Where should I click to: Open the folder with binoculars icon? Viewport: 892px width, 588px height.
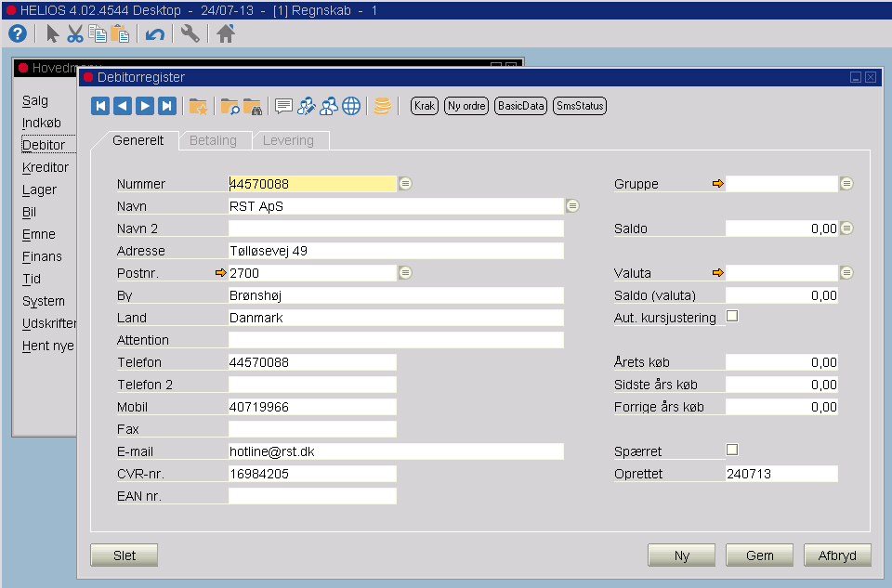(x=252, y=106)
